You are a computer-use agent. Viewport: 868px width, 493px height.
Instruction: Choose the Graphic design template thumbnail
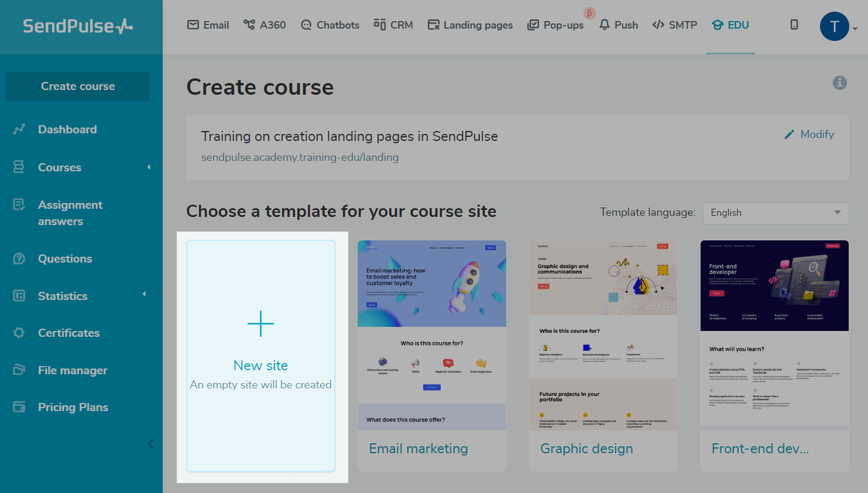coord(603,336)
